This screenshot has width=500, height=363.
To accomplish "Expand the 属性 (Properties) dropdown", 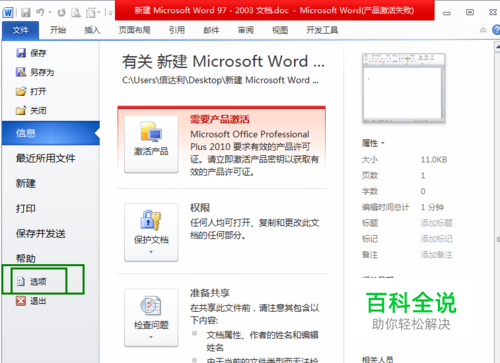I will coord(373,143).
